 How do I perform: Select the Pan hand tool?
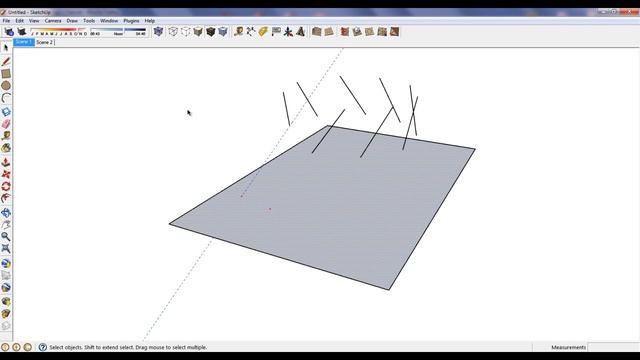click(x=6, y=224)
